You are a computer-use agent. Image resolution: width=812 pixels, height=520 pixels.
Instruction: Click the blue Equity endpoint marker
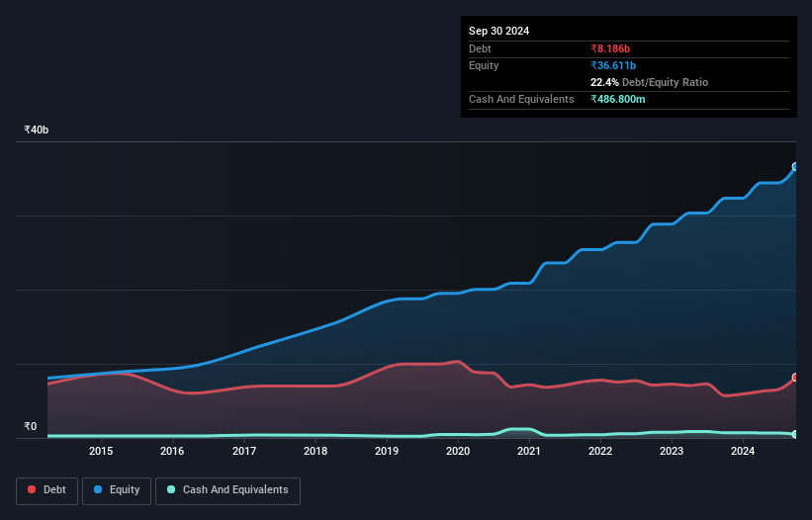tap(795, 167)
